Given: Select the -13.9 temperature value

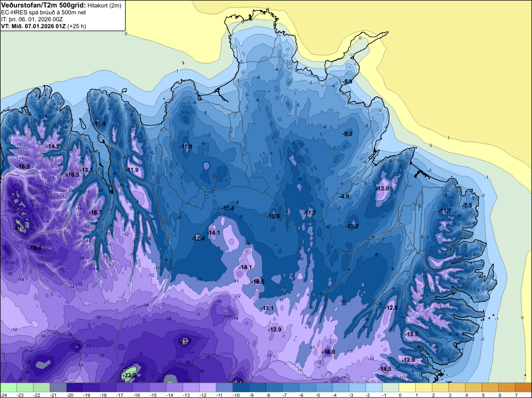Looking at the screenshot, I should [275, 329].
